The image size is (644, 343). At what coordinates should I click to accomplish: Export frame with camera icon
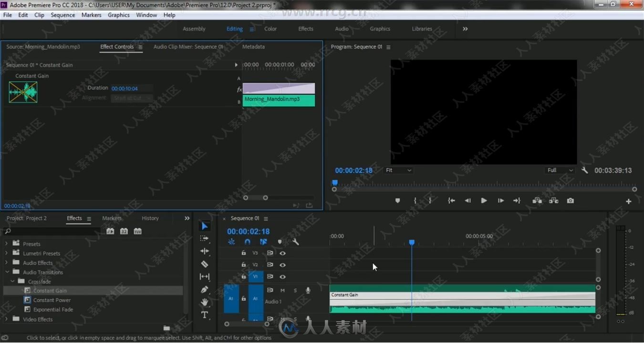click(x=570, y=201)
